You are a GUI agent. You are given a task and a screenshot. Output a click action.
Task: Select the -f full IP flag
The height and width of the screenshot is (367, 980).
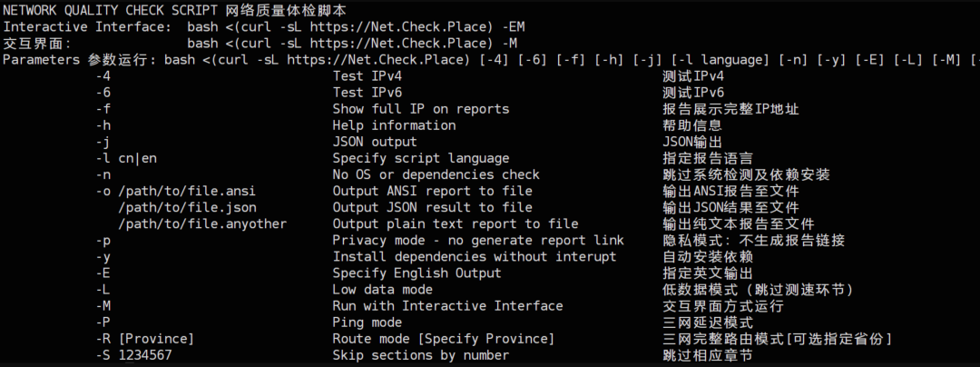(x=103, y=109)
